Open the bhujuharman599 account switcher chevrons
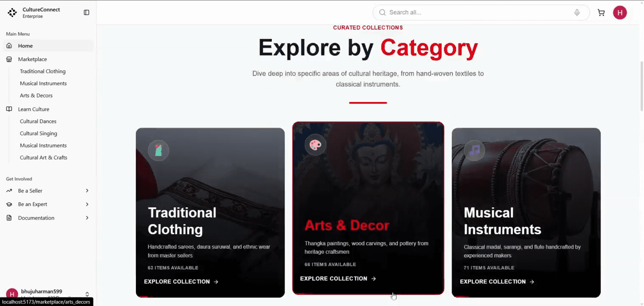This screenshot has width=644, height=306. click(87, 294)
